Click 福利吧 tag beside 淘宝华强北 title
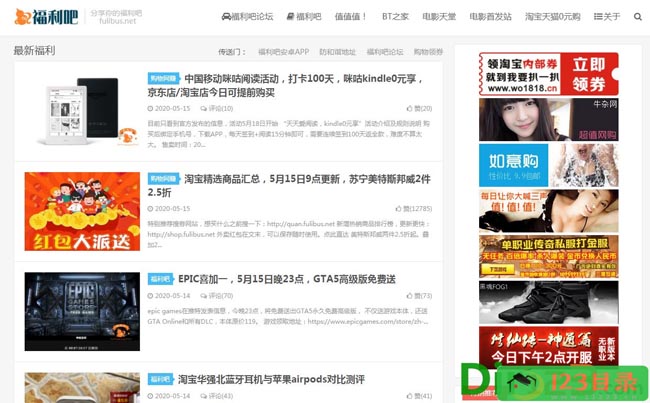The height and width of the screenshot is (403, 650). pyautogui.click(x=160, y=379)
